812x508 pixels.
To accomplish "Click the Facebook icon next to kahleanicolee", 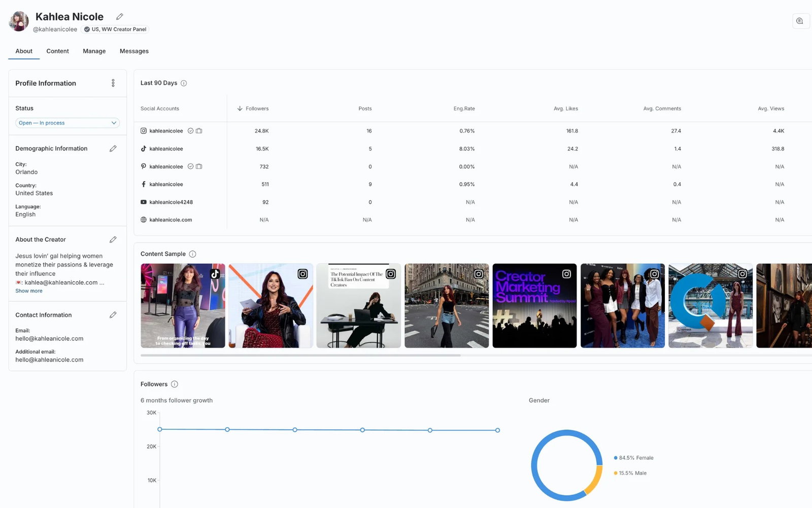I will [x=144, y=184].
